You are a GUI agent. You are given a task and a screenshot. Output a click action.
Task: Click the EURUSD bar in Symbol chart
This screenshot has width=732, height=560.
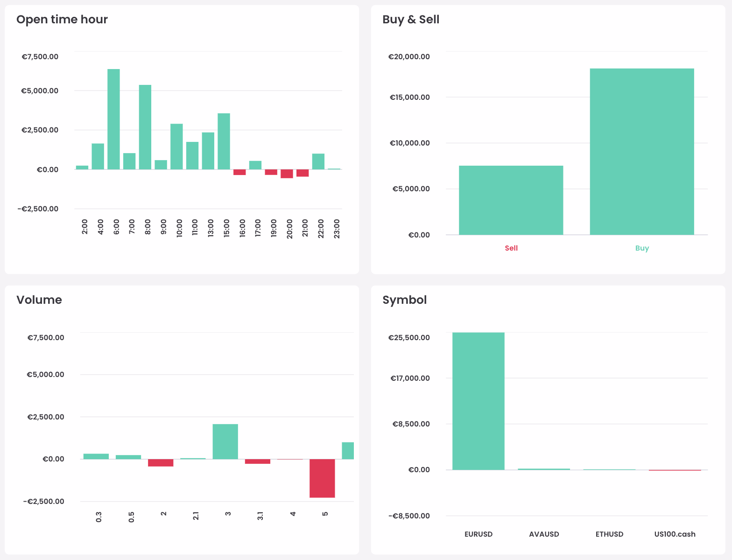pyautogui.click(x=479, y=401)
